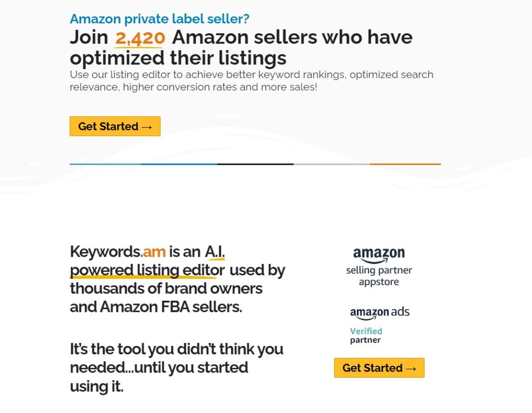Image resolution: width=532 pixels, height=413 pixels.
Task: Click the Verified word in teal
Action: click(x=366, y=331)
